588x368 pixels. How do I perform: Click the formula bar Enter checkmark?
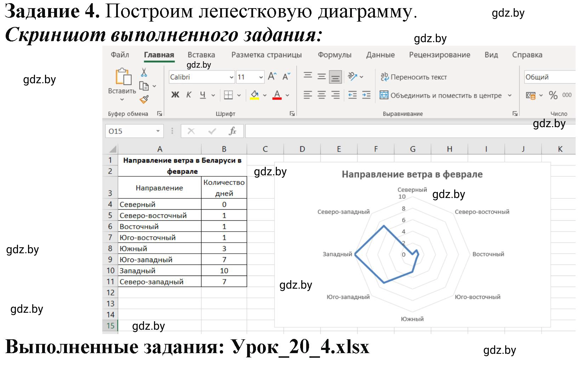(x=212, y=131)
